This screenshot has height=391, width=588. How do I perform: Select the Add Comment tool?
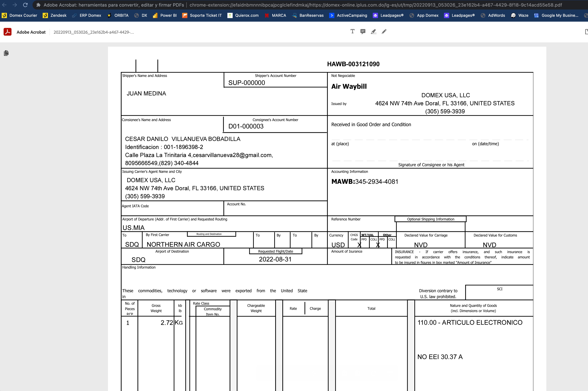pyautogui.click(x=363, y=32)
